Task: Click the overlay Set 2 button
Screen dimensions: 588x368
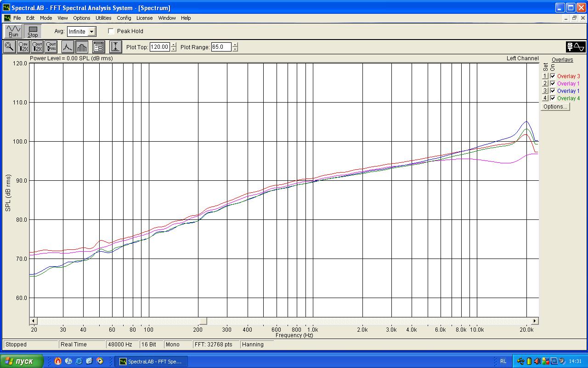Action: [x=545, y=84]
